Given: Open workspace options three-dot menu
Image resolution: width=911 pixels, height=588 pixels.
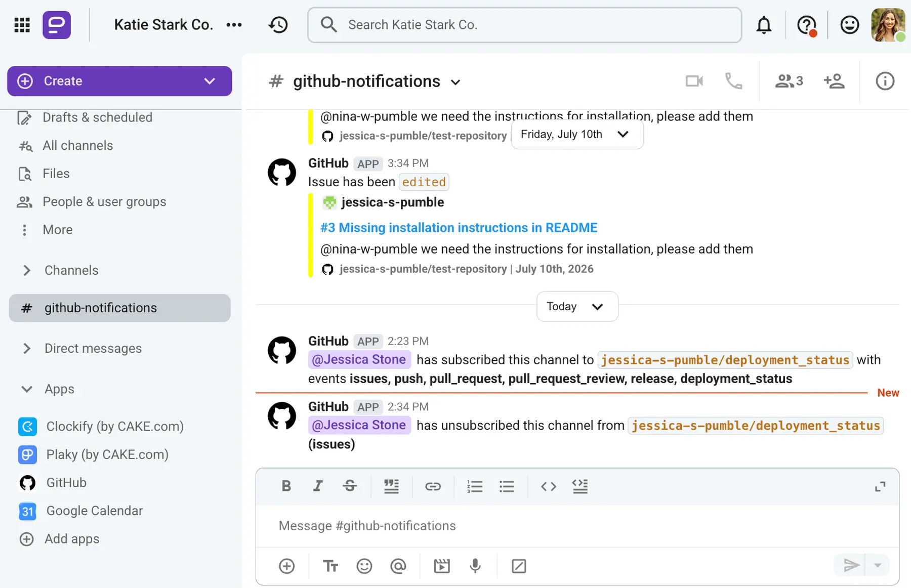Looking at the screenshot, I should point(234,25).
